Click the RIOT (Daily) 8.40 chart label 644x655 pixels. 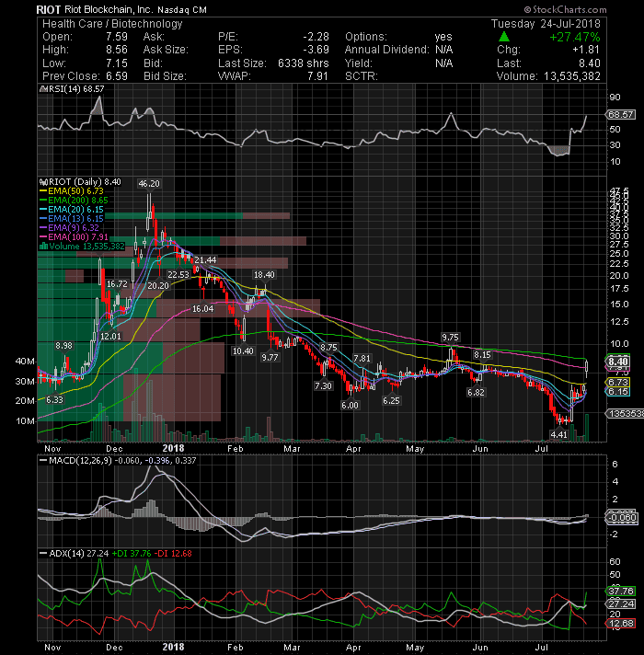tap(80, 182)
